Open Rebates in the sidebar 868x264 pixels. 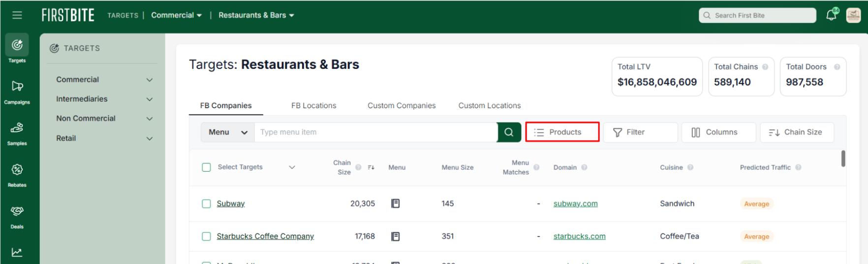tap(17, 176)
